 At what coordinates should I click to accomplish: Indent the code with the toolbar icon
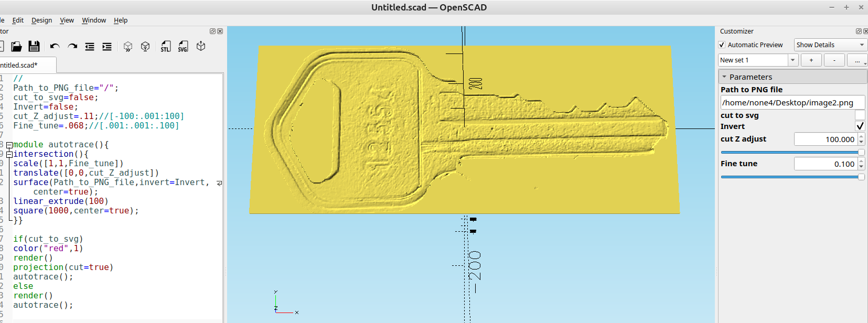pos(107,47)
